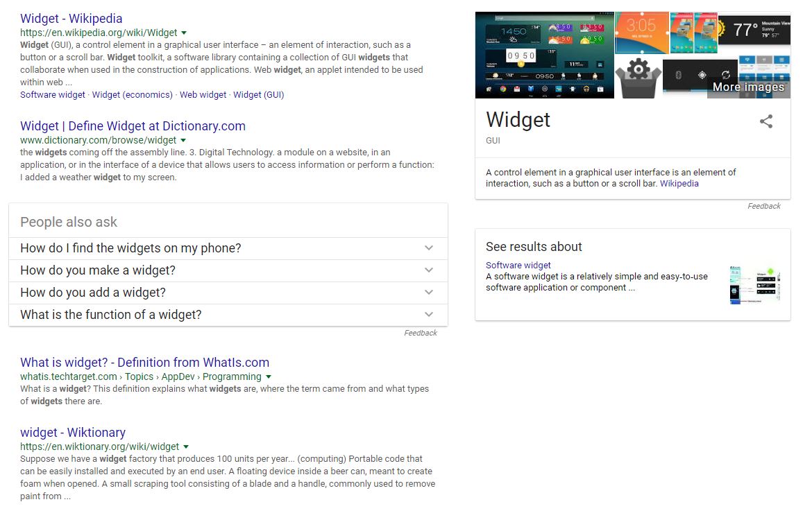Click the www.dictionary.com/browse/widget URL text
This screenshot has height=511, width=812.
coord(99,141)
